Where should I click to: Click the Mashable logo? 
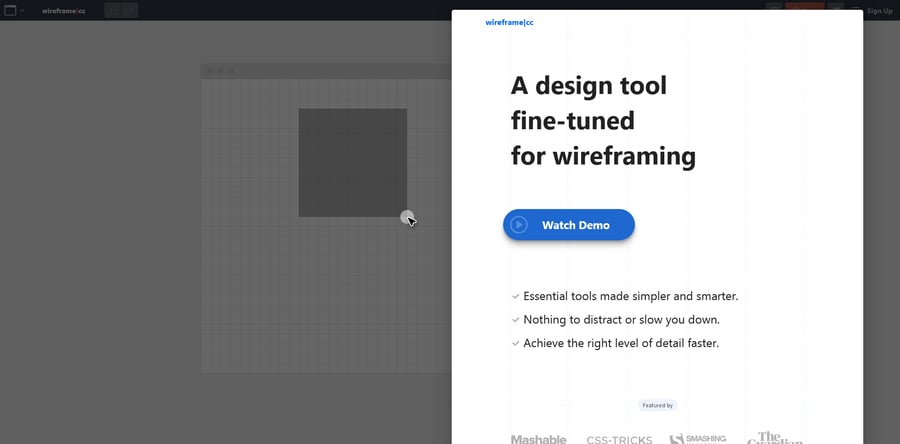(538, 439)
